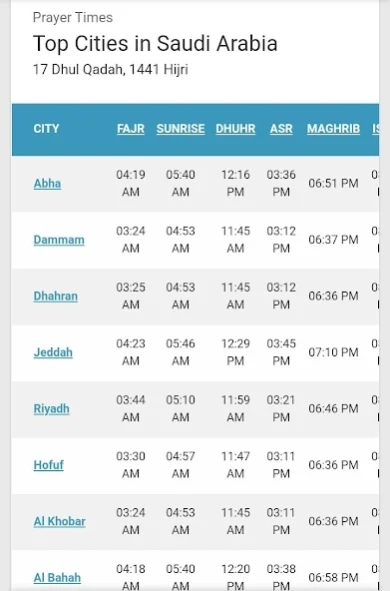The image size is (390, 591).
Task: View Riyadh prayer times
Action: (51, 409)
